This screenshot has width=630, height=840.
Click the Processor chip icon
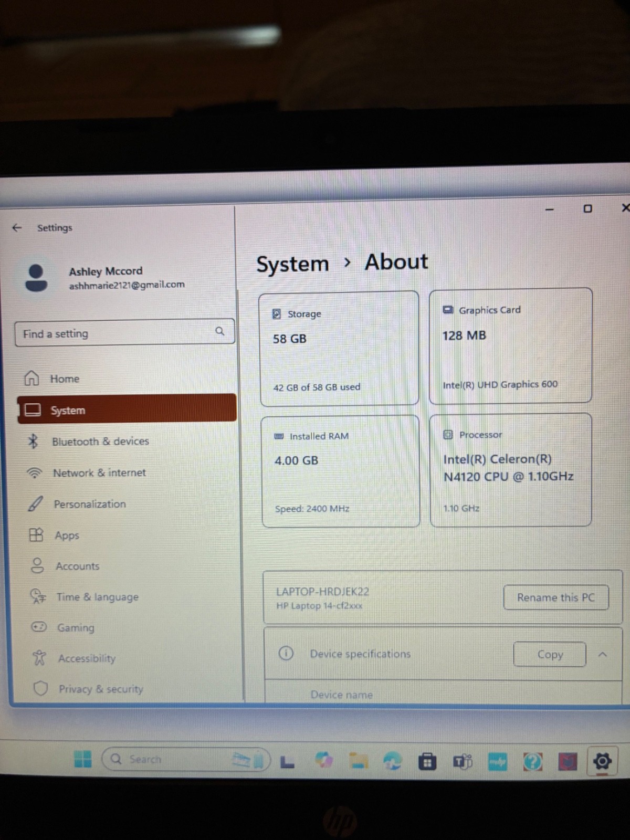(448, 434)
